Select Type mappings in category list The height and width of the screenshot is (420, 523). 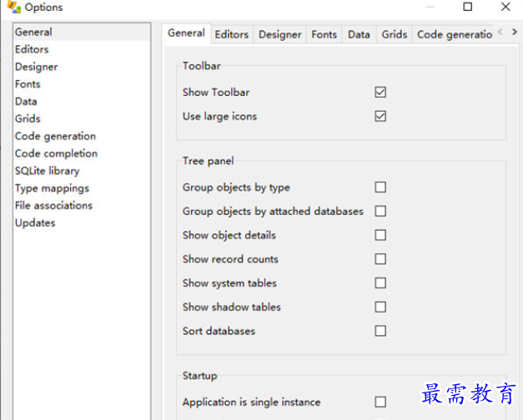52,188
